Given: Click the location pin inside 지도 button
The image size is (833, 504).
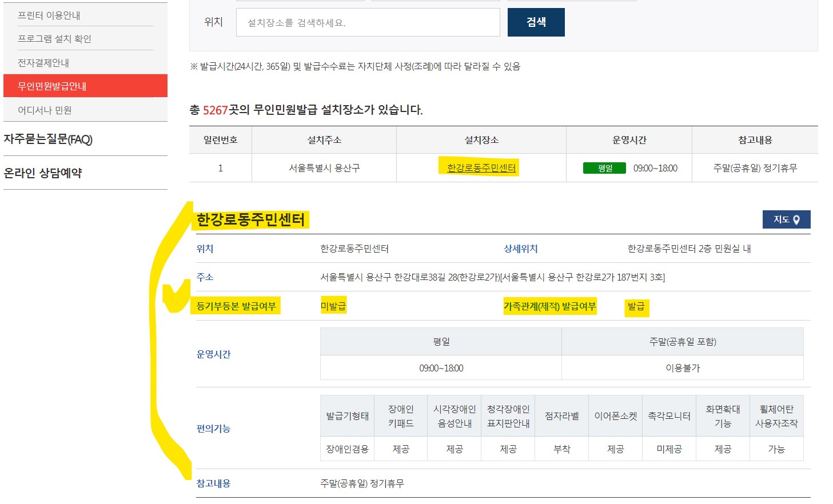Looking at the screenshot, I should [x=799, y=219].
